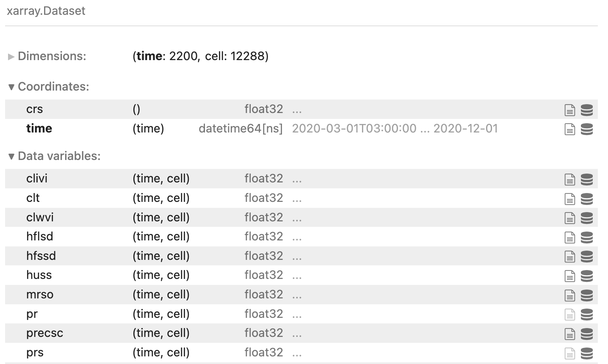Click the precsc variable name
The width and height of the screenshot is (608, 364).
[44, 333]
